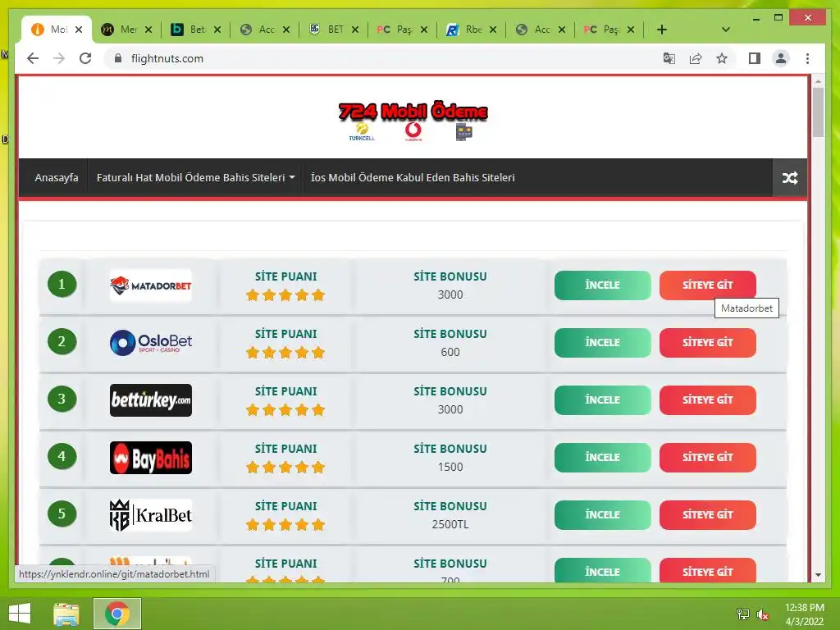The image size is (840, 630).
Task: Click the KralBet logo
Action: click(x=151, y=515)
